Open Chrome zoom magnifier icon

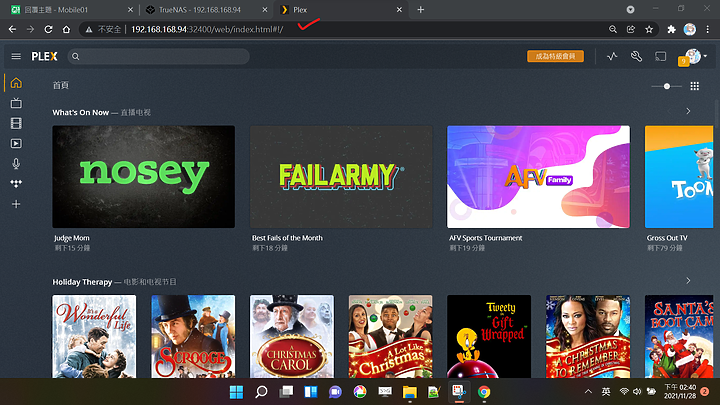coord(613,29)
